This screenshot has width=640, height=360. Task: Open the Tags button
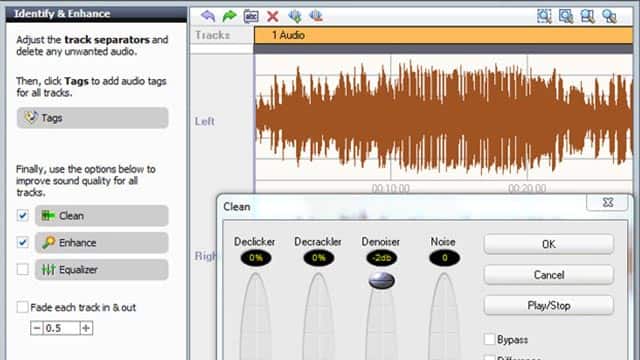(x=93, y=118)
